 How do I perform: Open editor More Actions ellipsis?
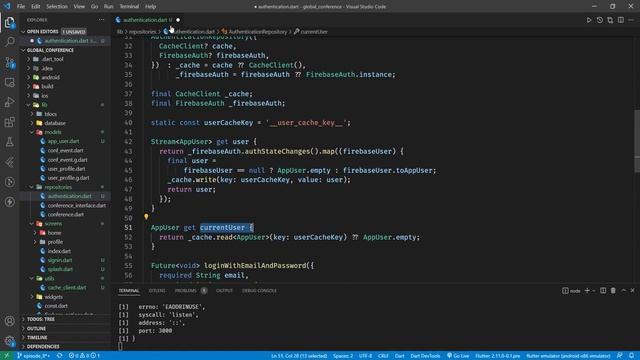pyautogui.click(x=631, y=20)
